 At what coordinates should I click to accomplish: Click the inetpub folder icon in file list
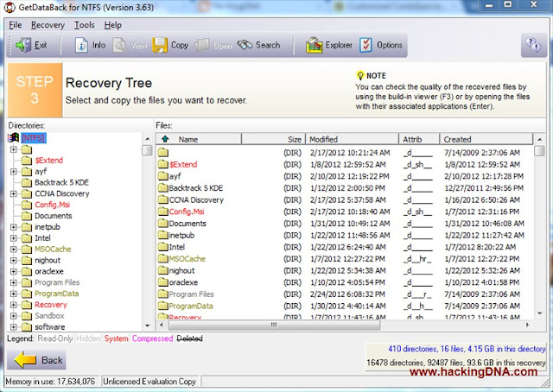click(x=163, y=235)
